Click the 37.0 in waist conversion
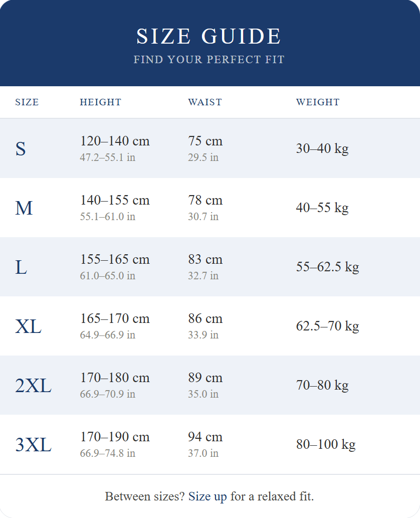The width and height of the screenshot is (420, 518). click(x=203, y=453)
